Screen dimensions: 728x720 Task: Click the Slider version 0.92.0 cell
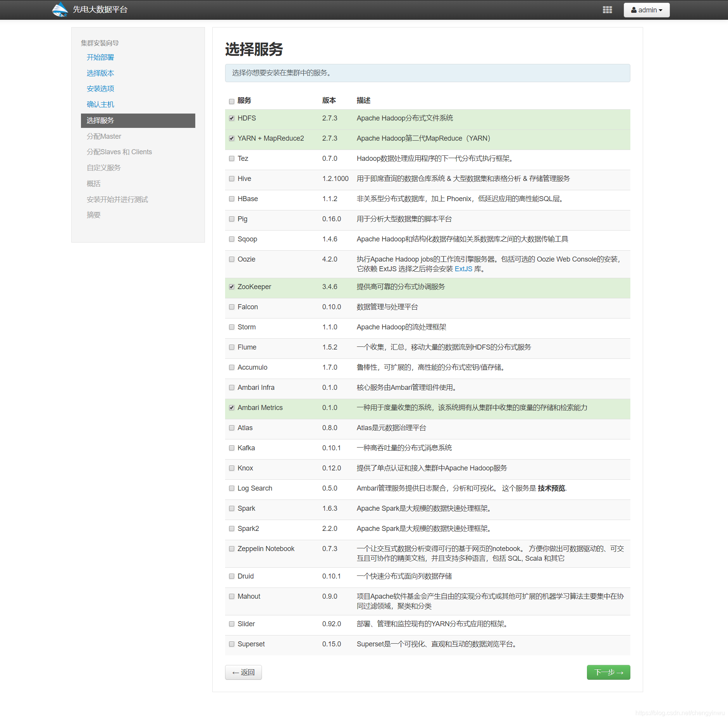332,624
